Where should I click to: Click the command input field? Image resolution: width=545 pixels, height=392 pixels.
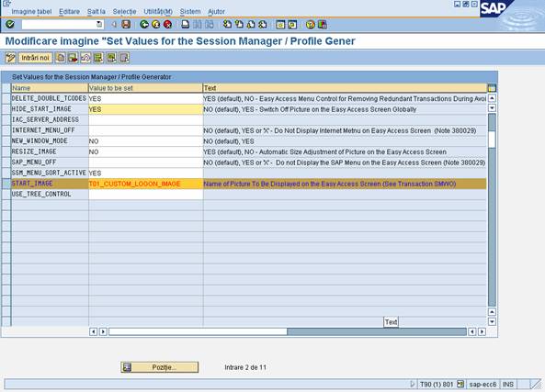click(x=59, y=24)
